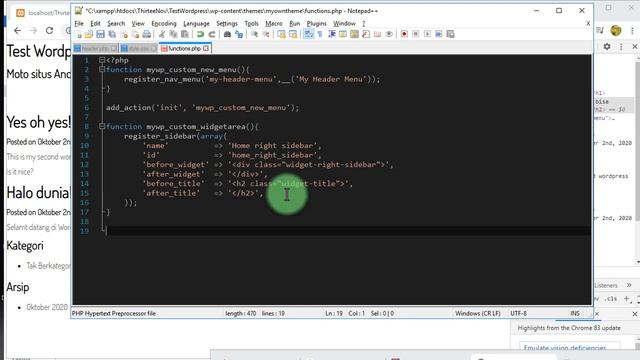Collapse the mywp_custom_new_menu function fold marker

point(102,69)
